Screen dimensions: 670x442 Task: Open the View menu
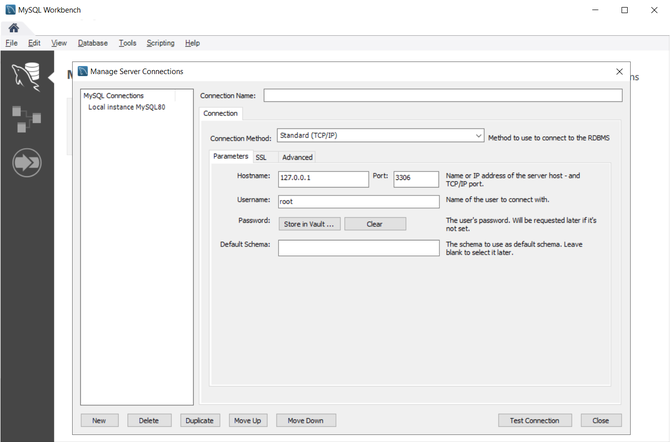(59, 43)
